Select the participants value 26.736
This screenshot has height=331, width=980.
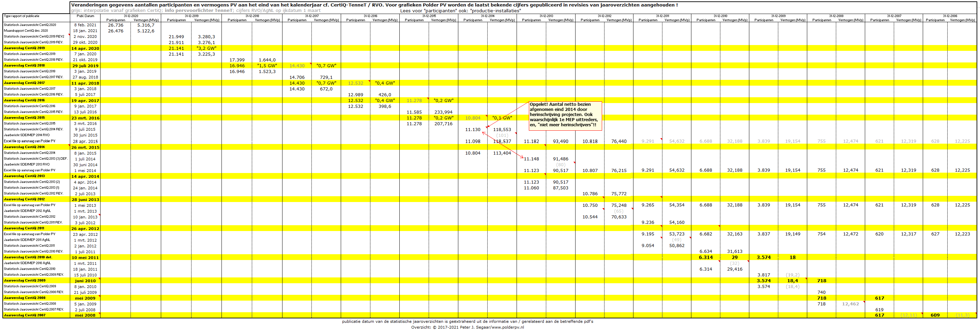point(116,25)
